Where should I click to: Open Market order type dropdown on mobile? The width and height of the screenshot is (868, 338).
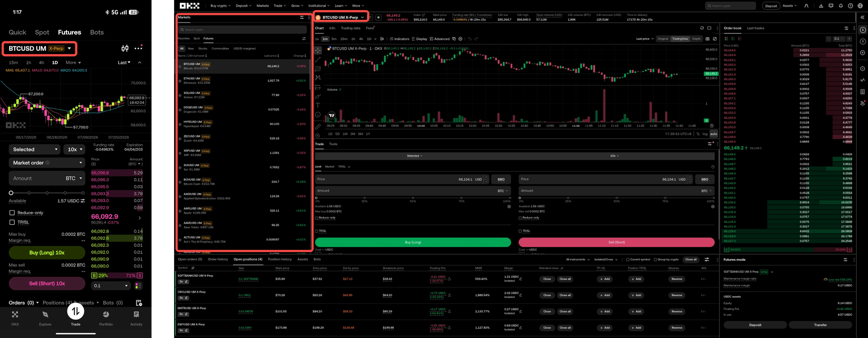[x=47, y=163]
